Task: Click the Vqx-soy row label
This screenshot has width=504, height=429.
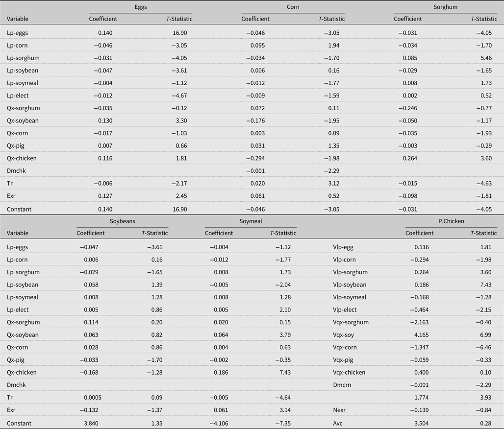Action: 343,335
